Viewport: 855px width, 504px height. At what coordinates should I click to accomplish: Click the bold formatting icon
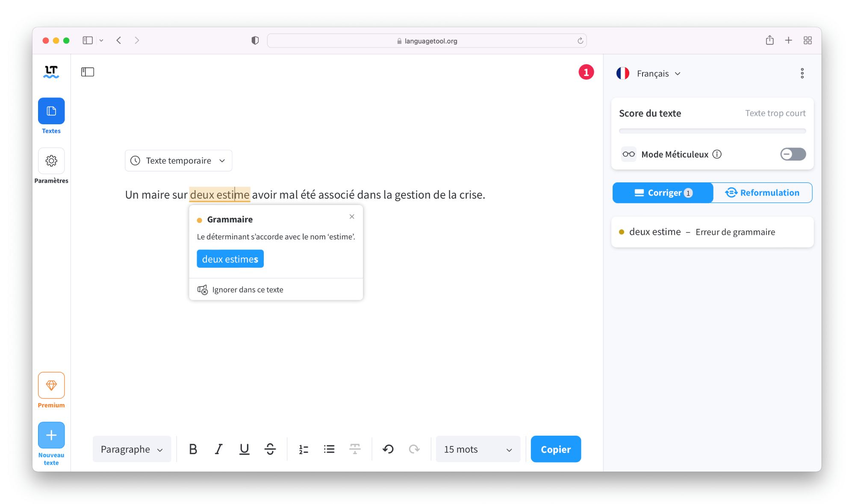[x=193, y=449]
